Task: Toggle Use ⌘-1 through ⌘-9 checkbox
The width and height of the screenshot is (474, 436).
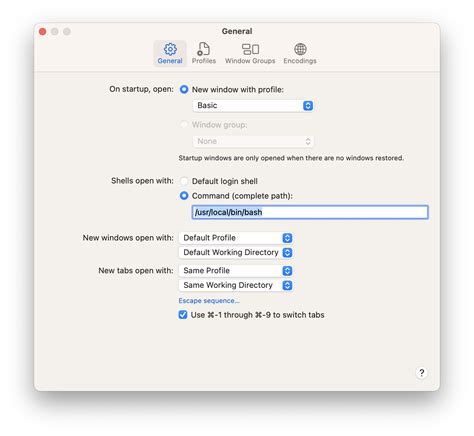Action: click(x=183, y=315)
